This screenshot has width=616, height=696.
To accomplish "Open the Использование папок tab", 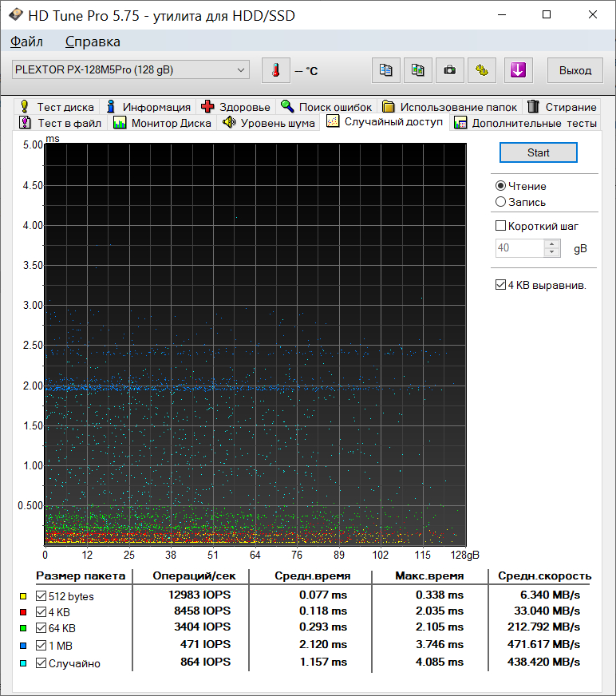I will (x=449, y=107).
